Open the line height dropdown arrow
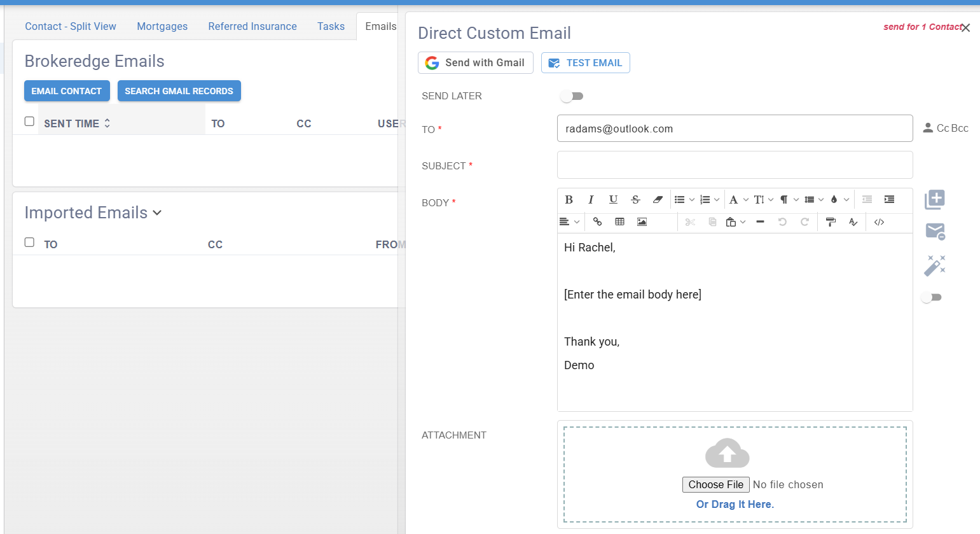 (821, 200)
